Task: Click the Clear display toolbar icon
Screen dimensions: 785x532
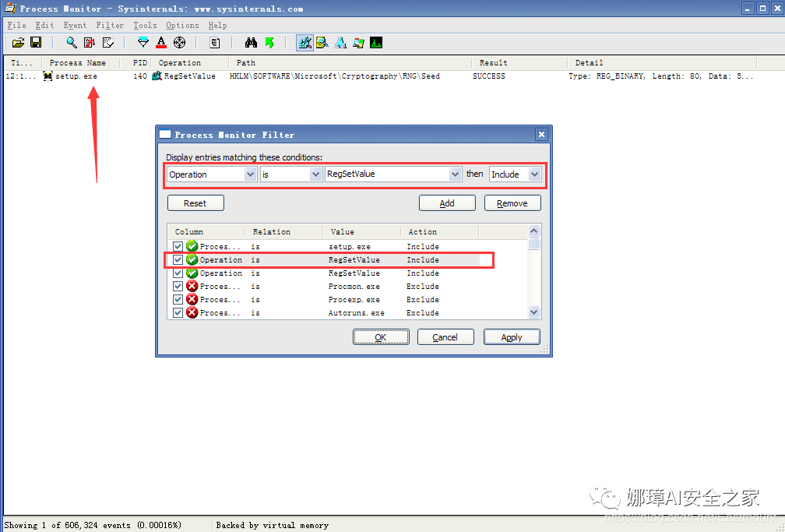Action: click(108, 43)
